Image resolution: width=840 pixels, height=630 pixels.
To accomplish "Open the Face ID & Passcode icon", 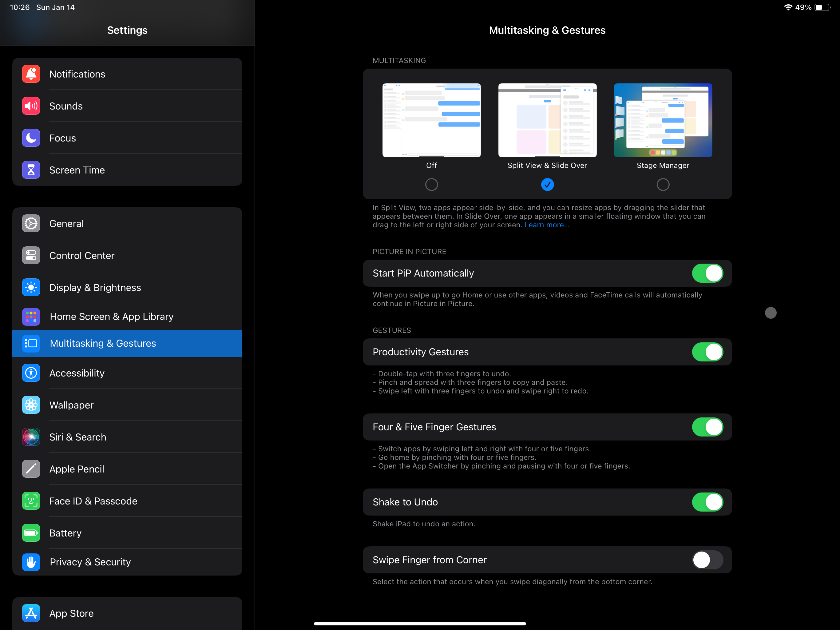I will click(31, 501).
